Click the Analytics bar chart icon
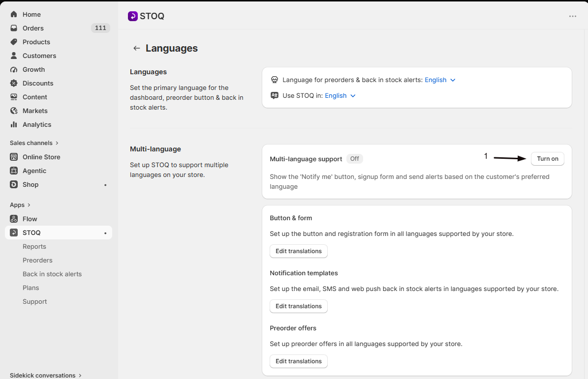588x379 pixels. tap(14, 124)
